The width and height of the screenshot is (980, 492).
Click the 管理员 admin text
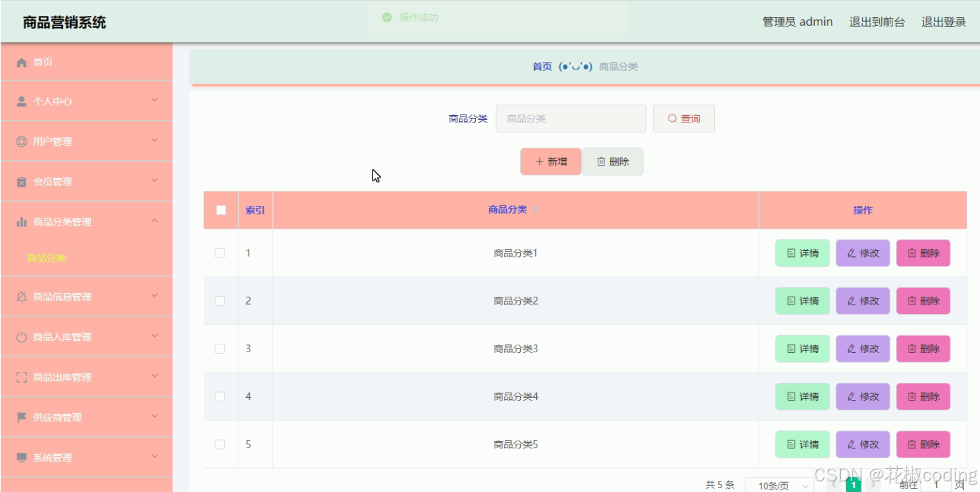point(798,22)
